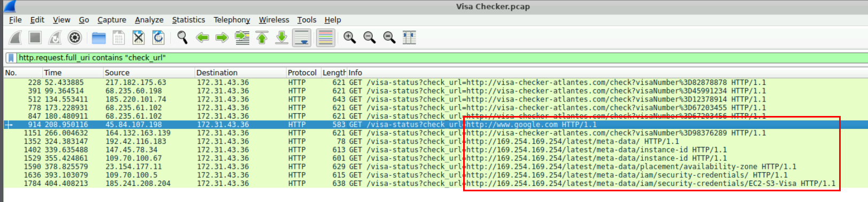868x202 pixels.
Task: Close this capture file icon
Action: [139, 37]
